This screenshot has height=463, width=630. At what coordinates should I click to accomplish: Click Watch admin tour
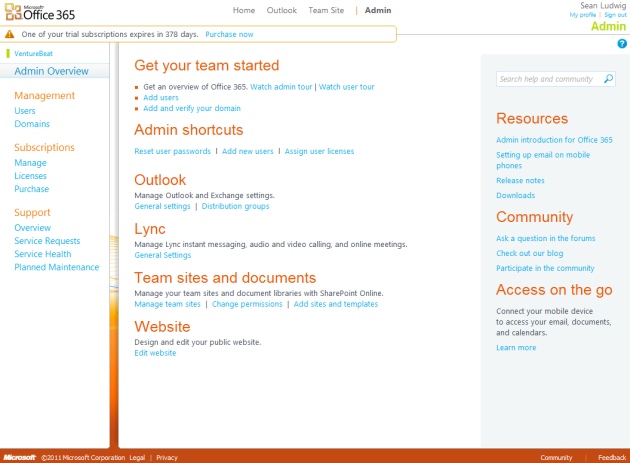point(281,87)
